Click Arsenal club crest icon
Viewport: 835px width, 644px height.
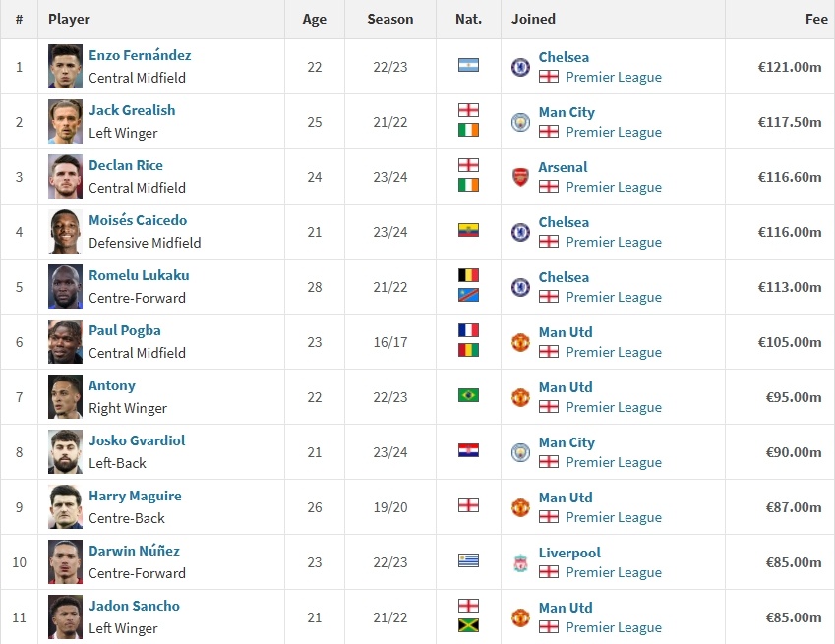[520, 177]
